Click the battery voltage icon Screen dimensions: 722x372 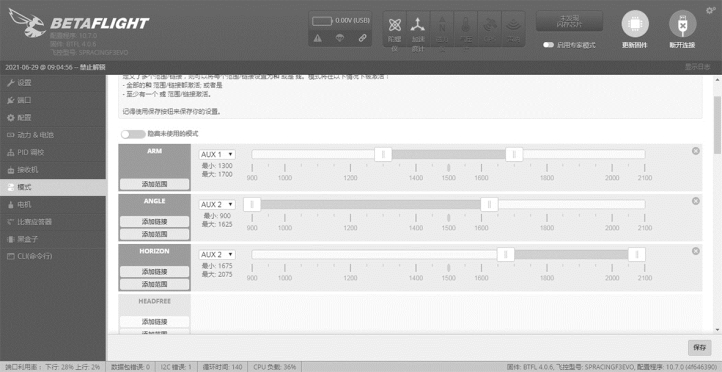click(322, 21)
